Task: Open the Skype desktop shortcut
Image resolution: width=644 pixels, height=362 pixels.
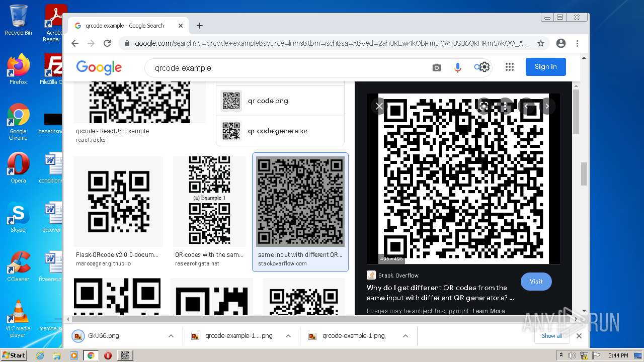Action: tap(18, 217)
